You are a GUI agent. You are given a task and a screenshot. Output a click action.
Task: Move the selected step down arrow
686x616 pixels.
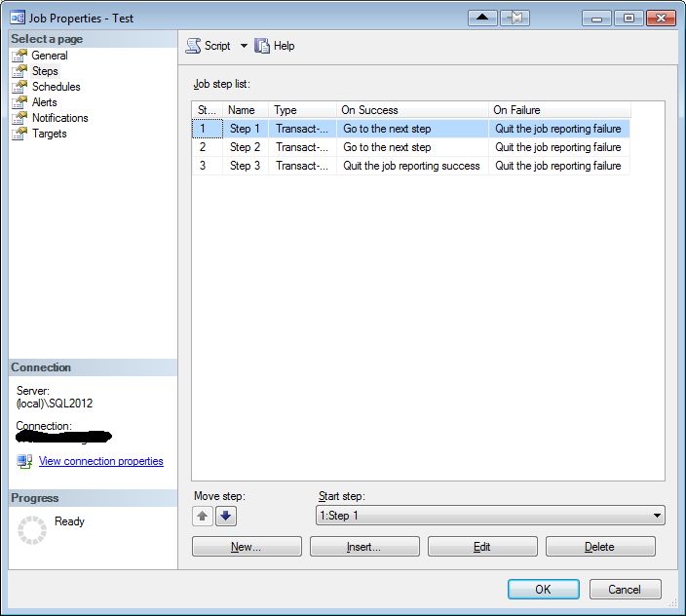[226, 517]
